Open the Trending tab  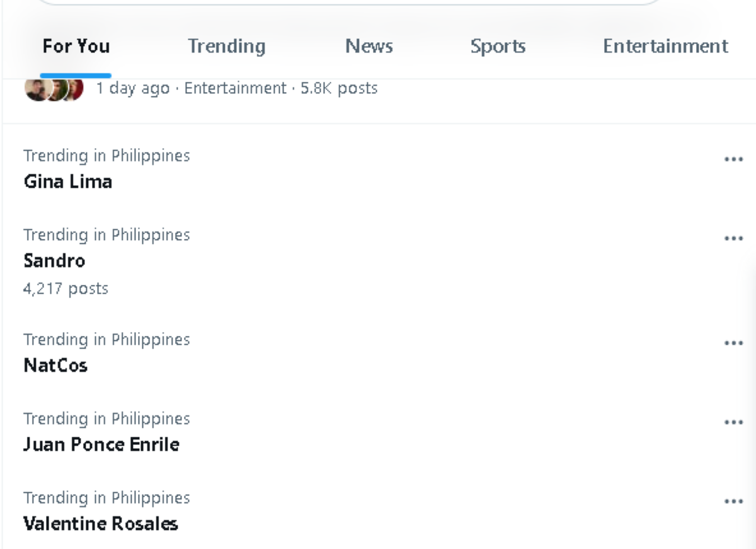click(x=227, y=47)
